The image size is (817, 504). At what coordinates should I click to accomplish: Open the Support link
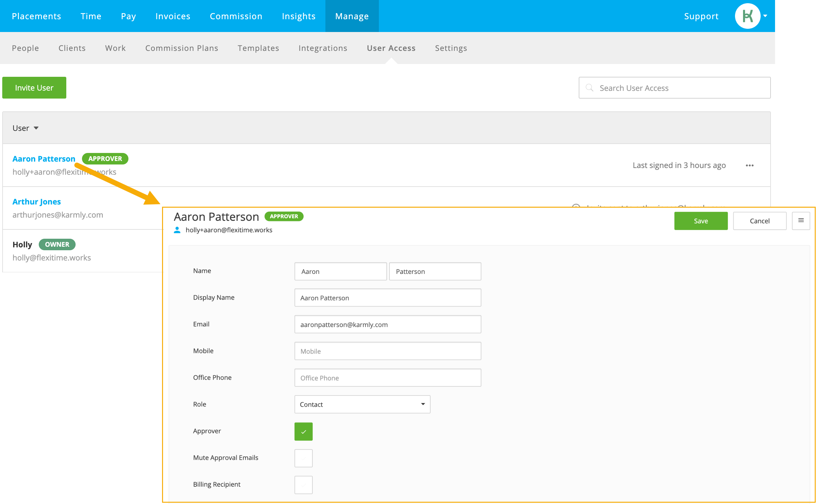pyautogui.click(x=701, y=16)
